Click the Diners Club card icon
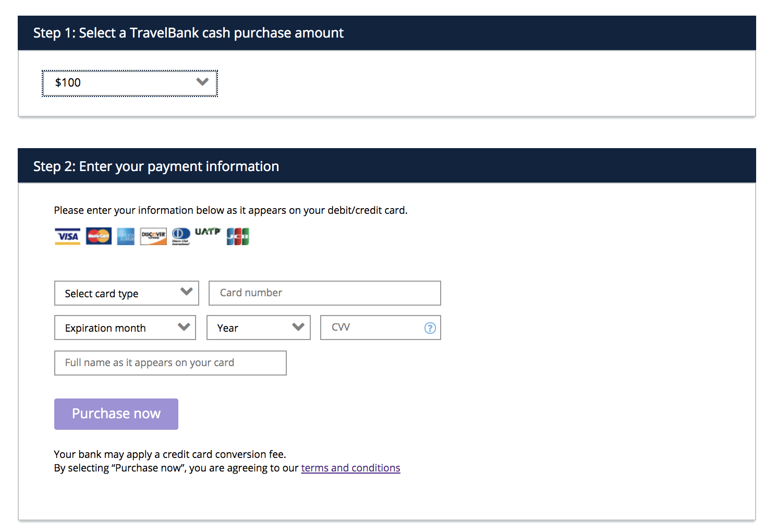This screenshot has width=777, height=532. point(181,236)
